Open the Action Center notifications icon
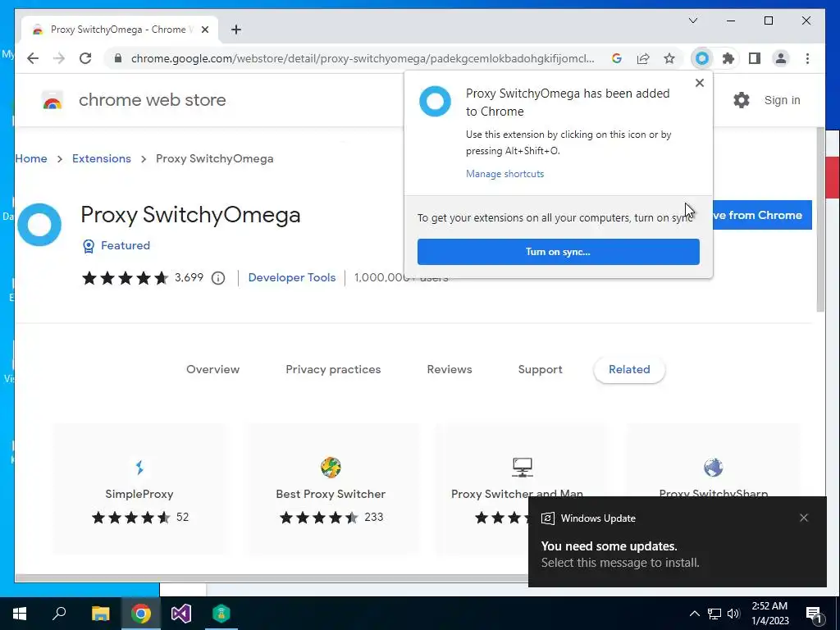 pos(814,614)
